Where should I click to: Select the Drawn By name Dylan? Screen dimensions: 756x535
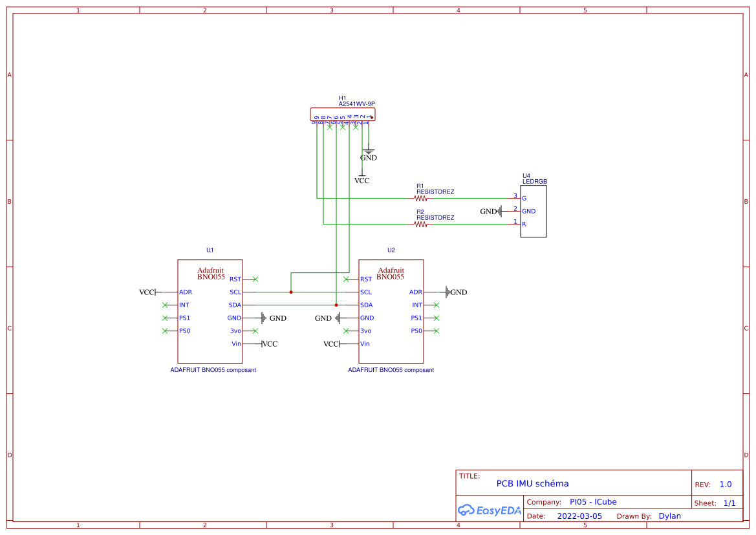pos(669,516)
